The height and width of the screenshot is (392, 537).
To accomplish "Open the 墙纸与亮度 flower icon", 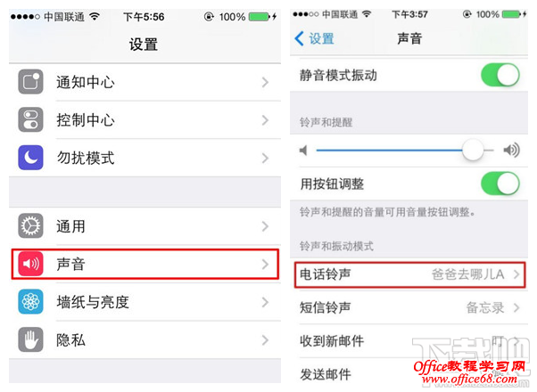I will click(30, 302).
